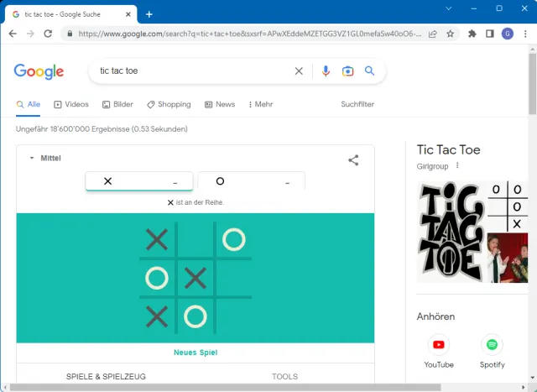Open the Mehr menu in search tabs

pos(261,104)
